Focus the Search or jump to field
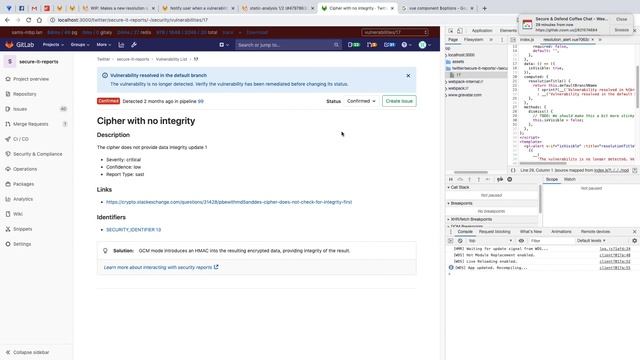This screenshot has height=360, width=640. [288, 45]
